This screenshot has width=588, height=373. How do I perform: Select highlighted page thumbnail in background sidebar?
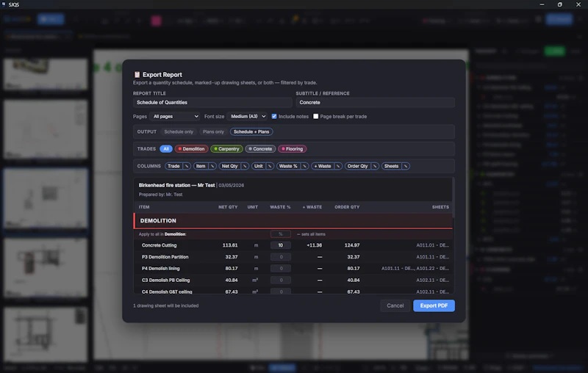pos(46,198)
